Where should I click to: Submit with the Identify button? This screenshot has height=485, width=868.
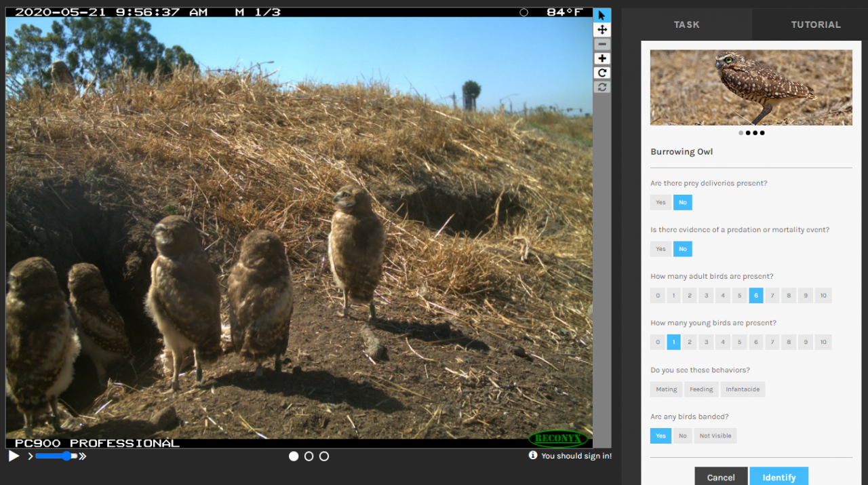[779, 477]
